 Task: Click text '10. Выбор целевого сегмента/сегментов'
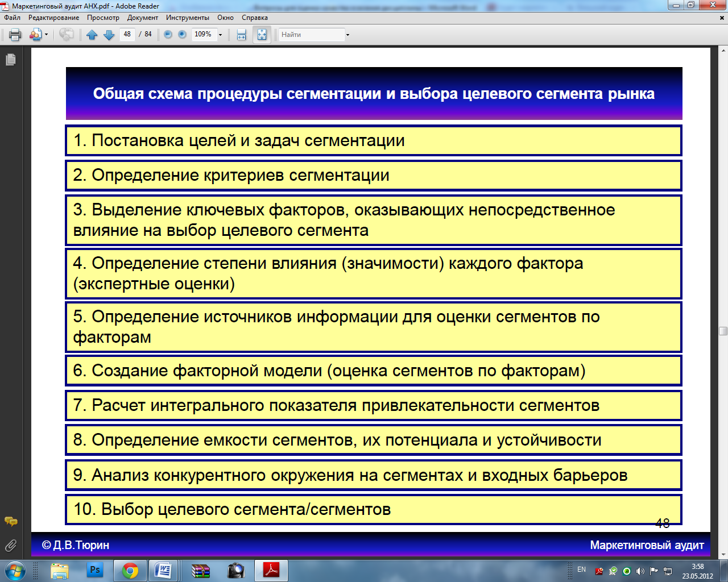click(x=232, y=509)
